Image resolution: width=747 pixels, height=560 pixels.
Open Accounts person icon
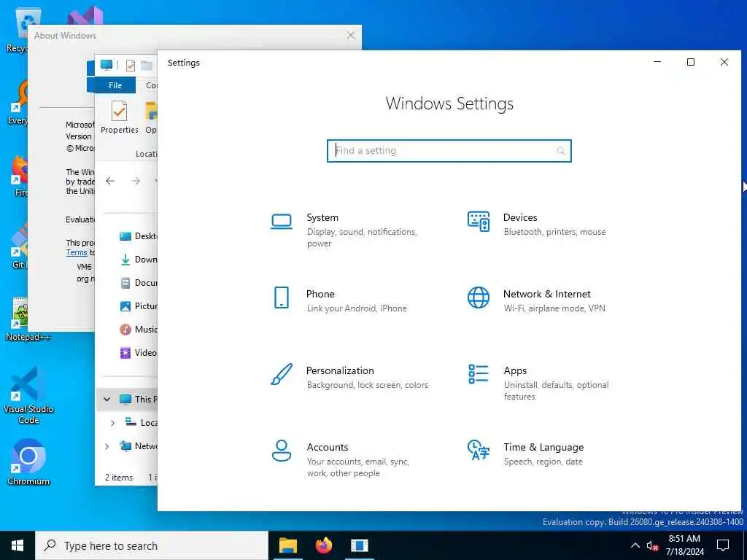[x=282, y=451]
